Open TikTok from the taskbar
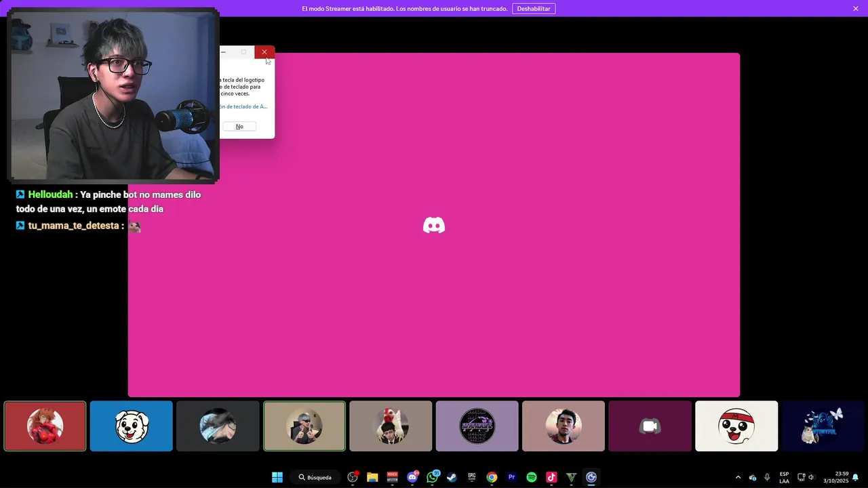 coord(551,477)
